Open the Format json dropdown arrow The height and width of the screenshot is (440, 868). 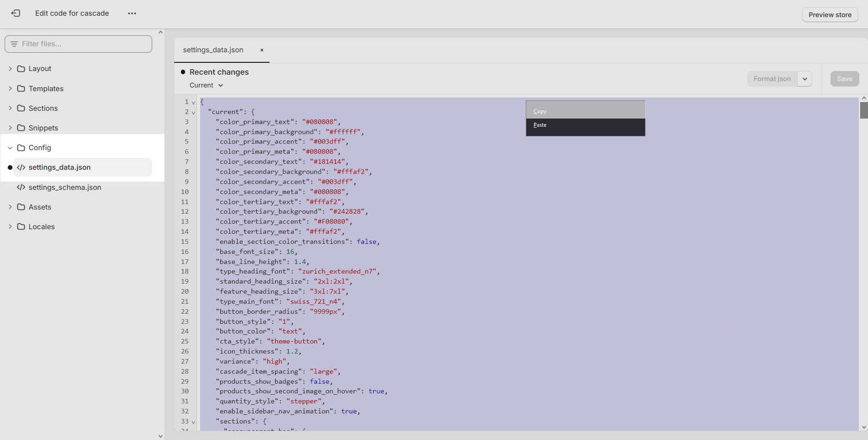tap(805, 79)
